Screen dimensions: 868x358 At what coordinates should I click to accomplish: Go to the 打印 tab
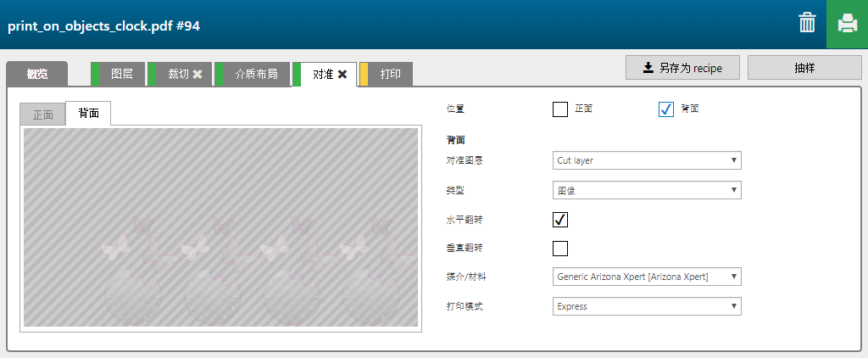pyautogui.click(x=386, y=75)
